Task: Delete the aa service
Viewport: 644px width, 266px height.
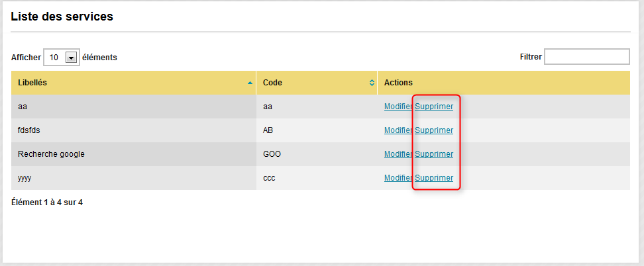Action: (434, 107)
